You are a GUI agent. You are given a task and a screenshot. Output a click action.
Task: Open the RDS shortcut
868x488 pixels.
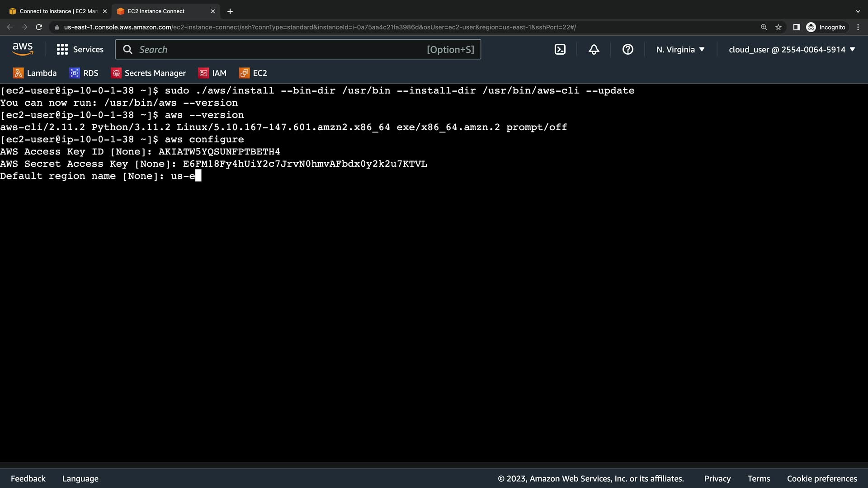(x=84, y=73)
